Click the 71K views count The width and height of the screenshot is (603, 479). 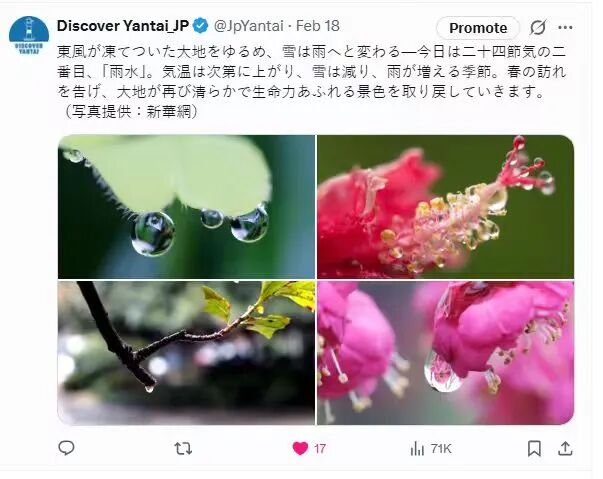441,449
